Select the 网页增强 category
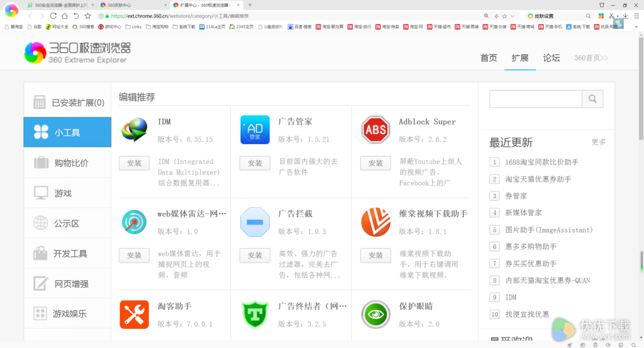644x348 pixels. (x=68, y=284)
